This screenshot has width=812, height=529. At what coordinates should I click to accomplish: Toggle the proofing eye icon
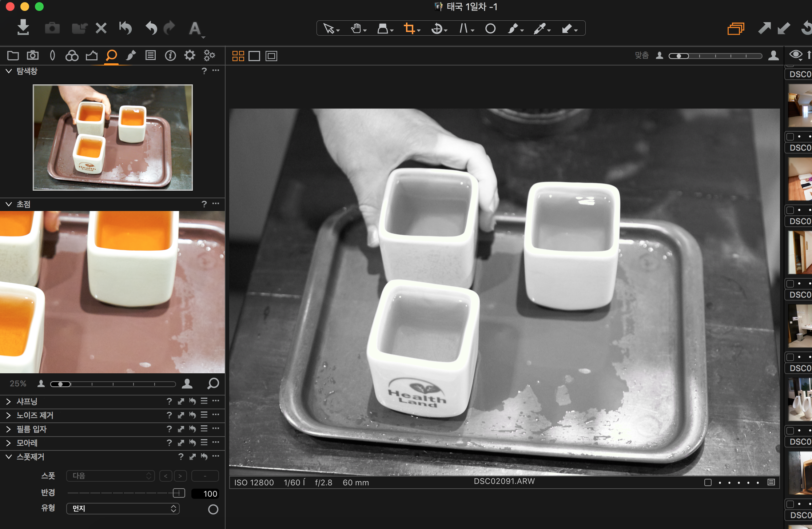click(x=796, y=55)
